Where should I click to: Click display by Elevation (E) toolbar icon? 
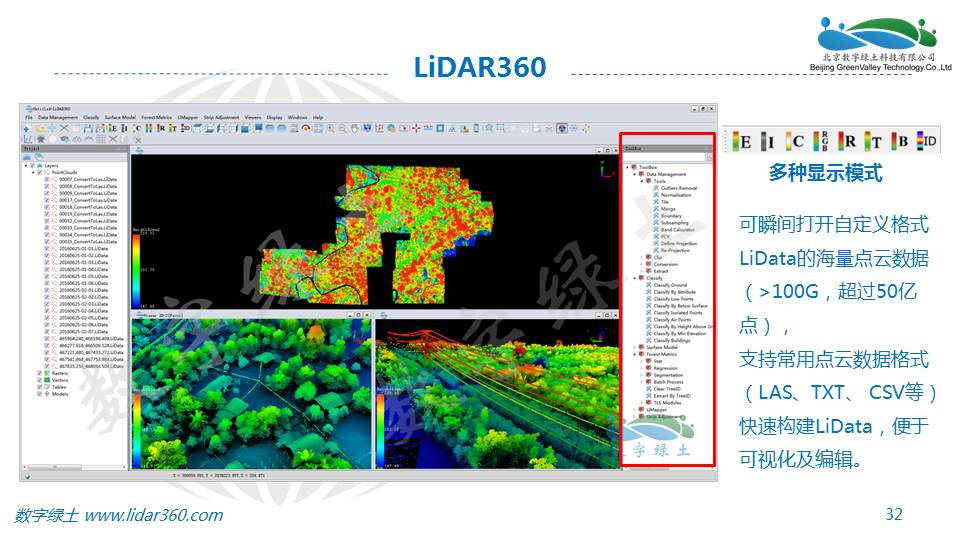[113, 129]
